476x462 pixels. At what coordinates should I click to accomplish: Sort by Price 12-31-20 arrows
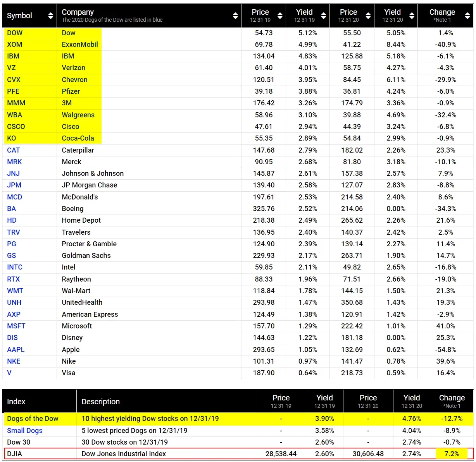368,15
